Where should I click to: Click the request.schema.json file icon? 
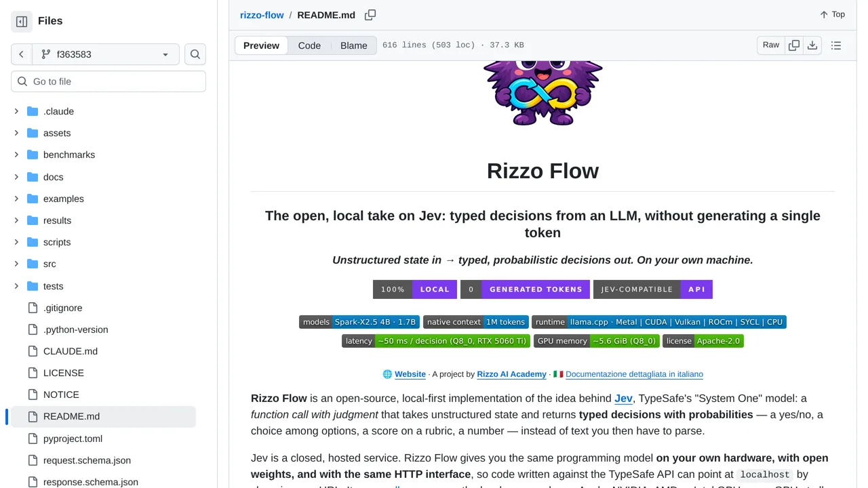coord(33,460)
